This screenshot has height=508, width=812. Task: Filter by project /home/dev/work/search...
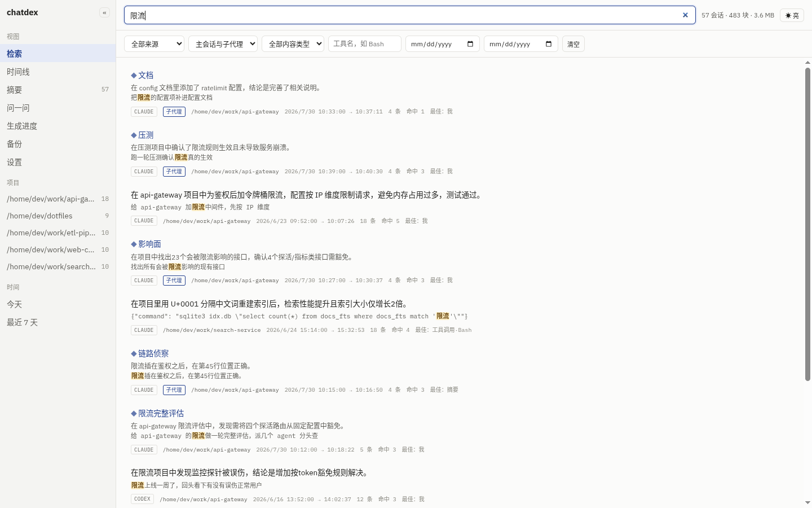tap(58, 266)
